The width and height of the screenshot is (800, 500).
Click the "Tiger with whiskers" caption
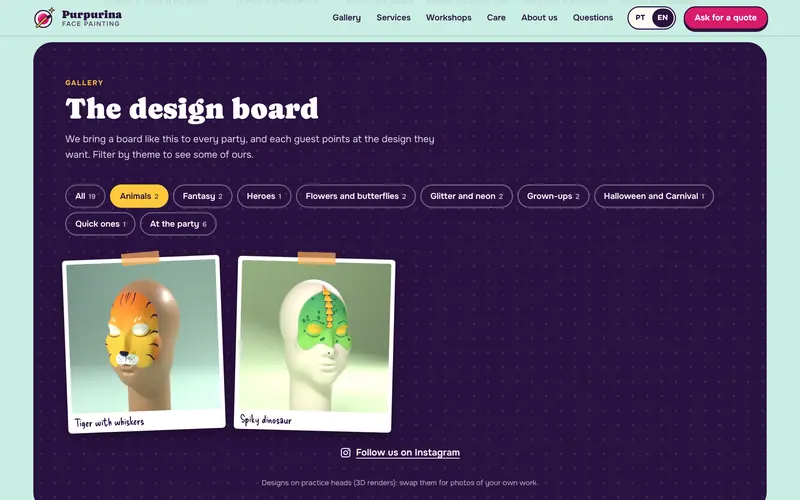[109, 422]
